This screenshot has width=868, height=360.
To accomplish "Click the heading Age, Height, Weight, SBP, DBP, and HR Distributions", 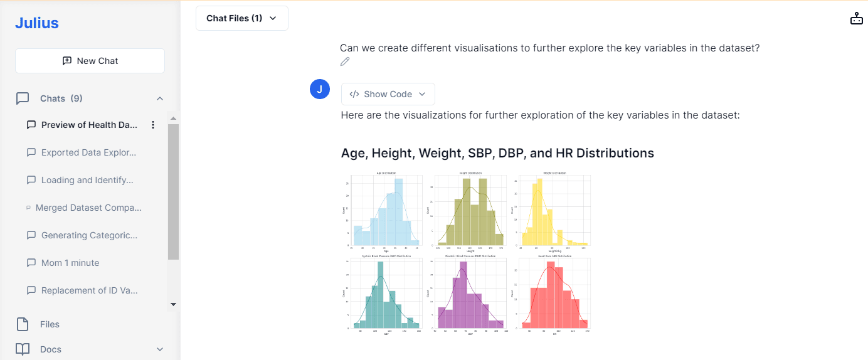I will pos(497,153).
